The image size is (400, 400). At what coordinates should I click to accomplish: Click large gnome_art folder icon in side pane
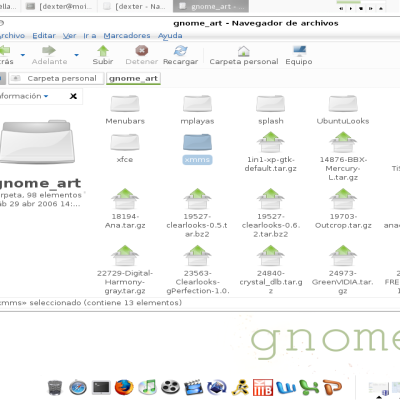click(37, 142)
